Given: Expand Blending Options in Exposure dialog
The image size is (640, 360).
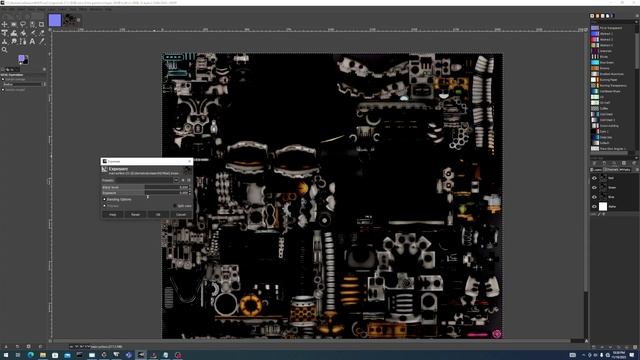Looking at the screenshot, I should point(104,200).
